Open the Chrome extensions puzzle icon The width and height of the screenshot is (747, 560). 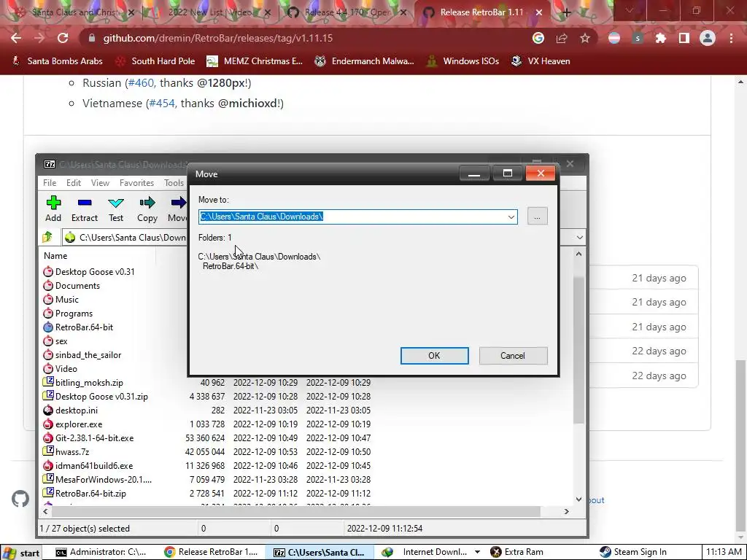pyautogui.click(x=661, y=38)
